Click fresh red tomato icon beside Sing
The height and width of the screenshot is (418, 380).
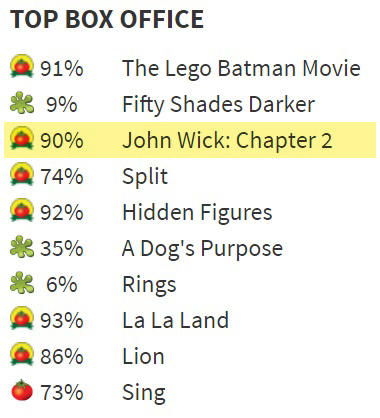[x=22, y=390]
